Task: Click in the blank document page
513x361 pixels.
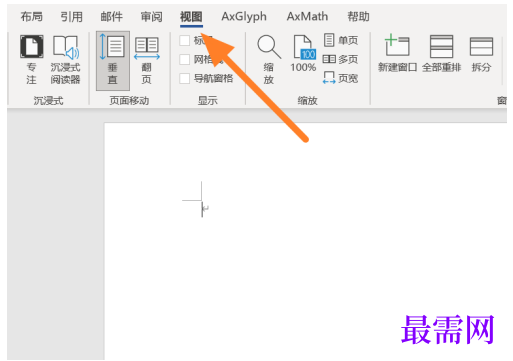Action: pyautogui.click(x=305, y=241)
